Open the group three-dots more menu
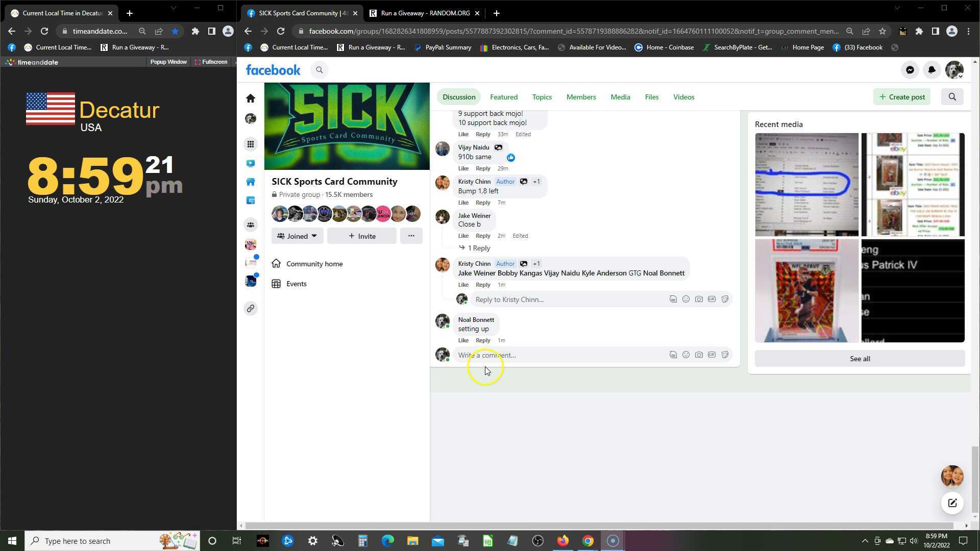980x551 pixels. 411,236
